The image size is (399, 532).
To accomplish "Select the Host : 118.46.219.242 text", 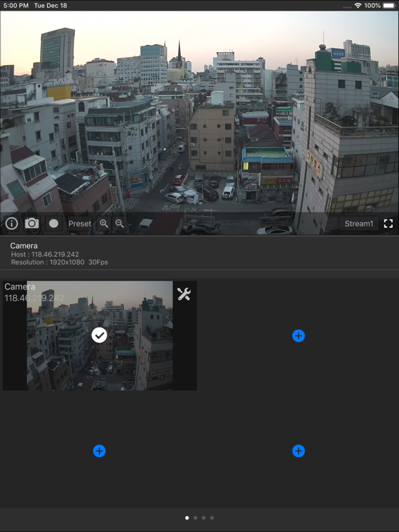I will click(45, 254).
